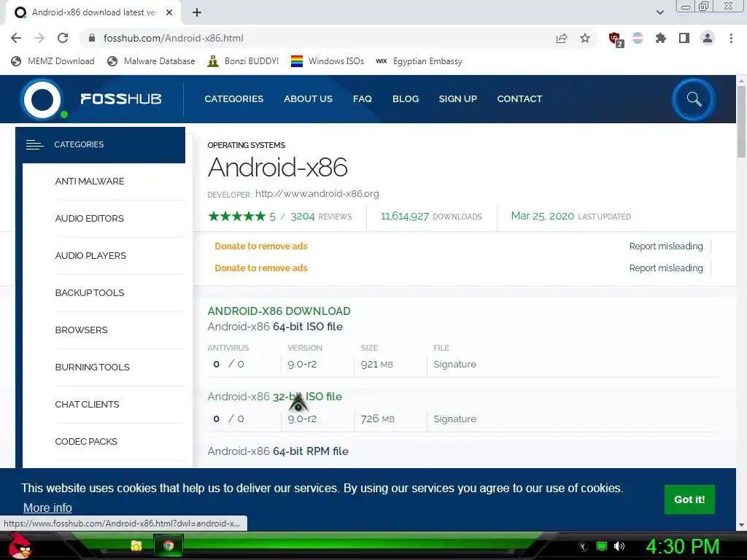This screenshot has width=747, height=560.
Task: Select the "11,614,927" downloads count
Action: pos(405,217)
